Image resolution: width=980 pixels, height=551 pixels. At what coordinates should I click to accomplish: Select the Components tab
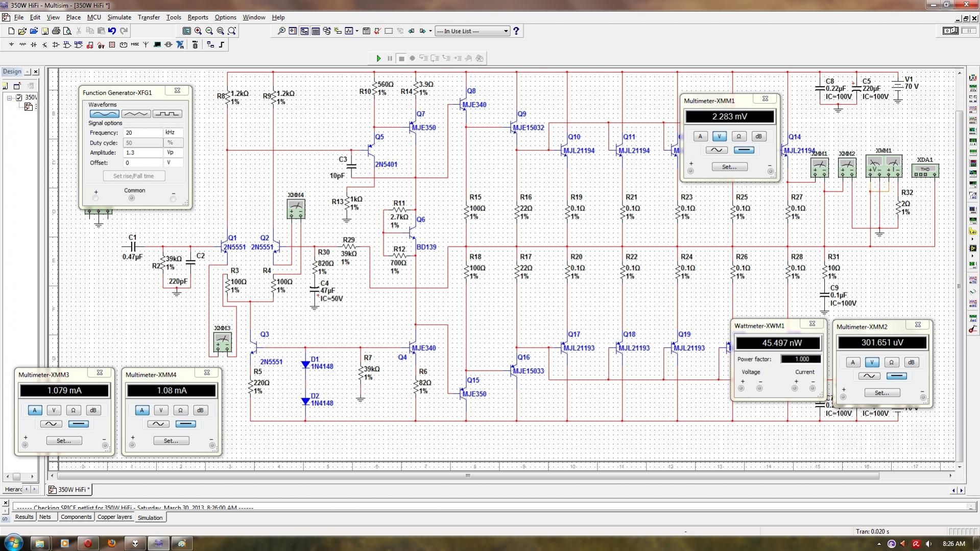(76, 517)
